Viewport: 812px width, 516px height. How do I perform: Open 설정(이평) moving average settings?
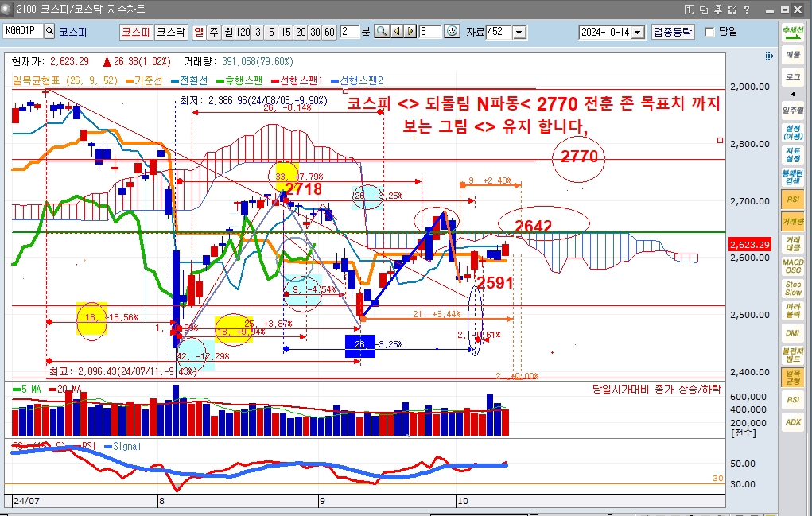pyautogui.click(x=793, y=132)
